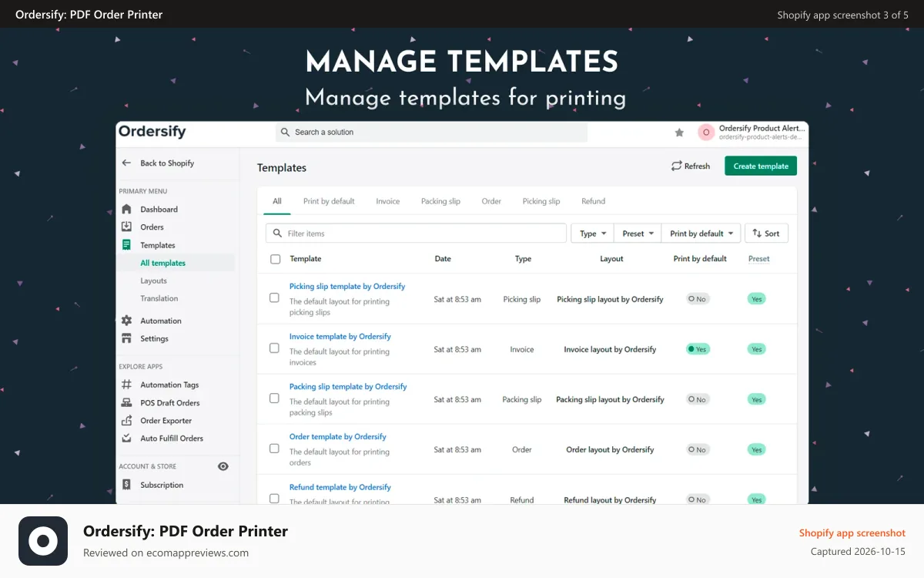Click into the Filter items field
Screen dimensions: 924x578
(x=416, y=234)
